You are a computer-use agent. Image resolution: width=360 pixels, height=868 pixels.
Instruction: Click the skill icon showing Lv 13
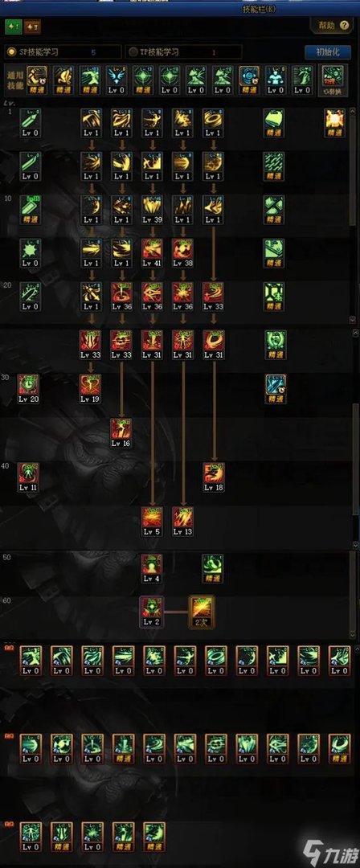[x=182, y=518]
